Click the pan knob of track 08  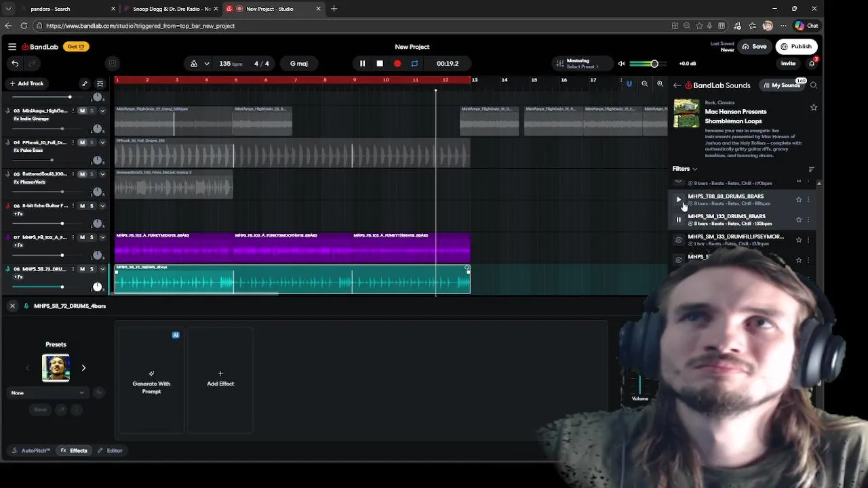[97, 287]
